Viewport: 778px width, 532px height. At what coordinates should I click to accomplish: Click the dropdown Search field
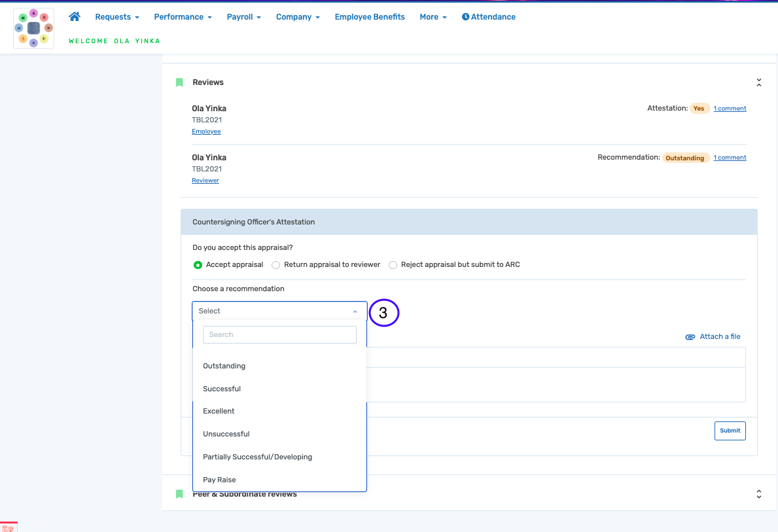279,334
